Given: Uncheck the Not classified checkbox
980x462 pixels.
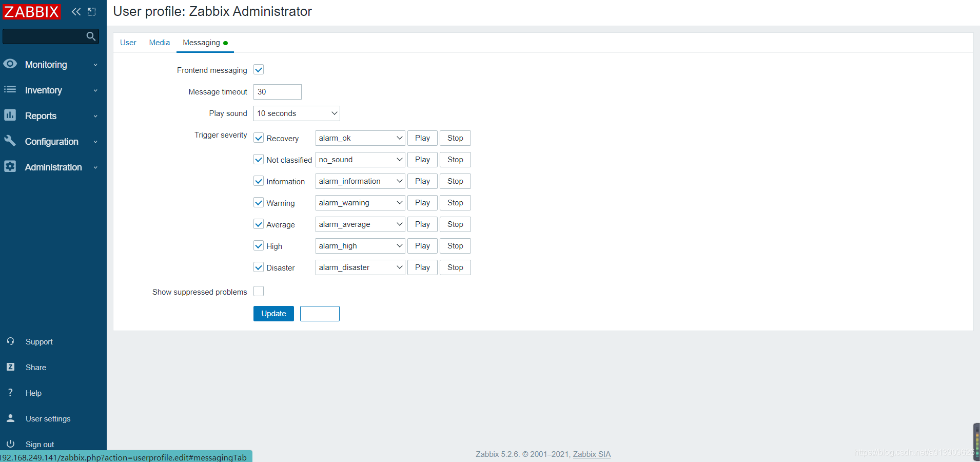Looking at the screenshot, I should [259, 160].
